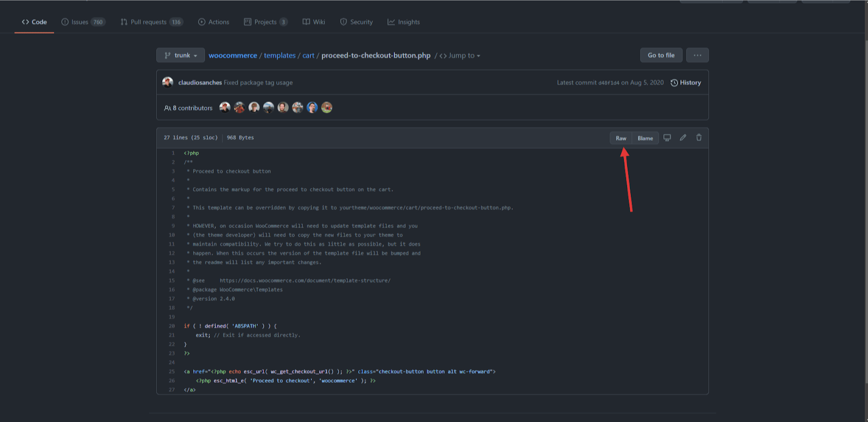Open the Security tab
868x422 pixels.
point(356,22)
